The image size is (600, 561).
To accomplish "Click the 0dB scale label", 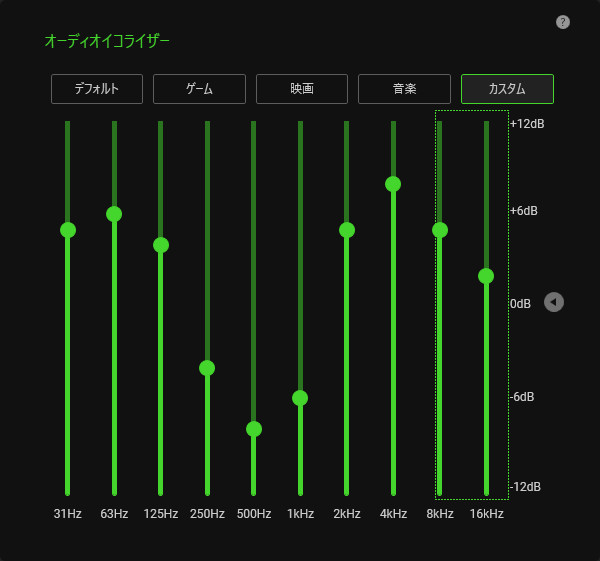I will click(520, 303).
